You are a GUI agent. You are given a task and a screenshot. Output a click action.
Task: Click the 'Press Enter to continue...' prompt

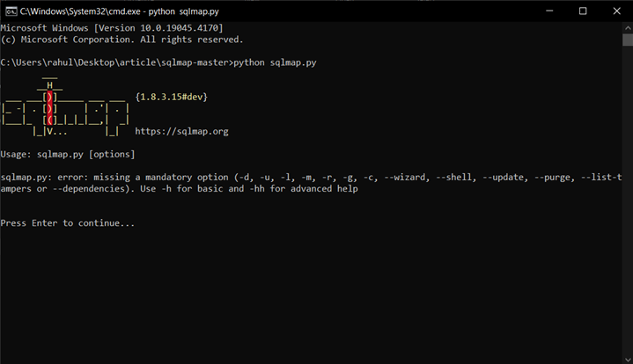68,223
